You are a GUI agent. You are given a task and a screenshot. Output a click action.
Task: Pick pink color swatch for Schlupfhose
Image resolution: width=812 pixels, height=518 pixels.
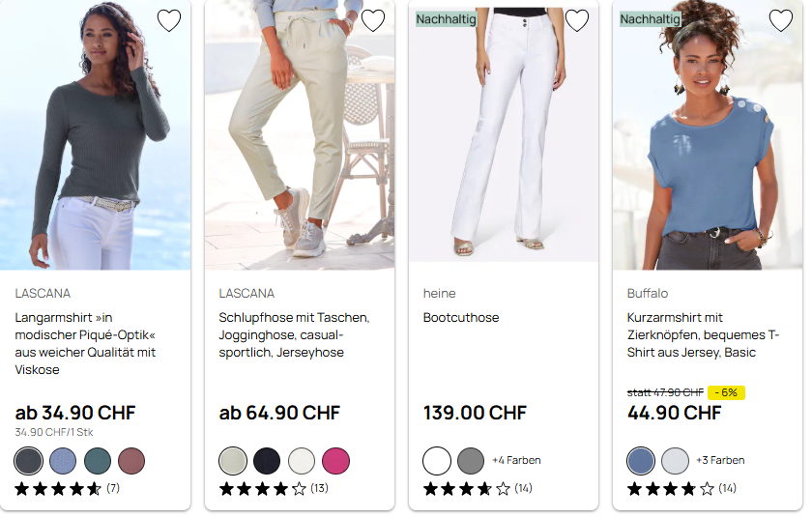click(x=335, y=461)
